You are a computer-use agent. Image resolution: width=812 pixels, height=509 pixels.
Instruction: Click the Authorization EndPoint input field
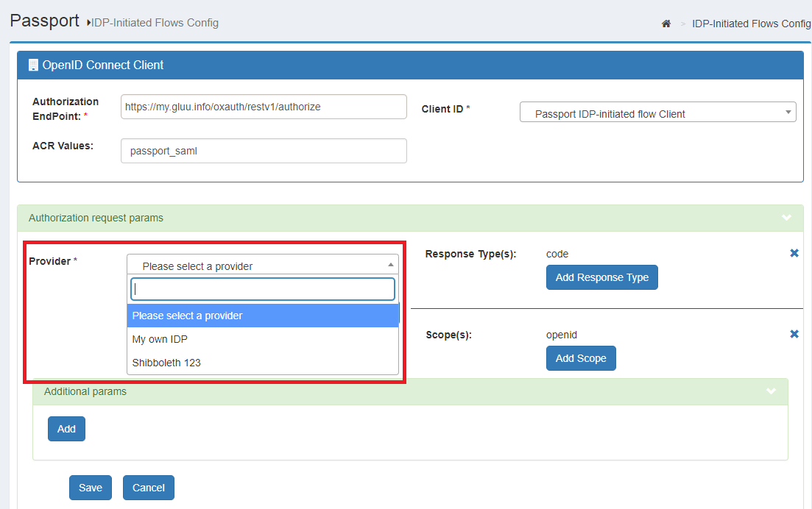264,107
